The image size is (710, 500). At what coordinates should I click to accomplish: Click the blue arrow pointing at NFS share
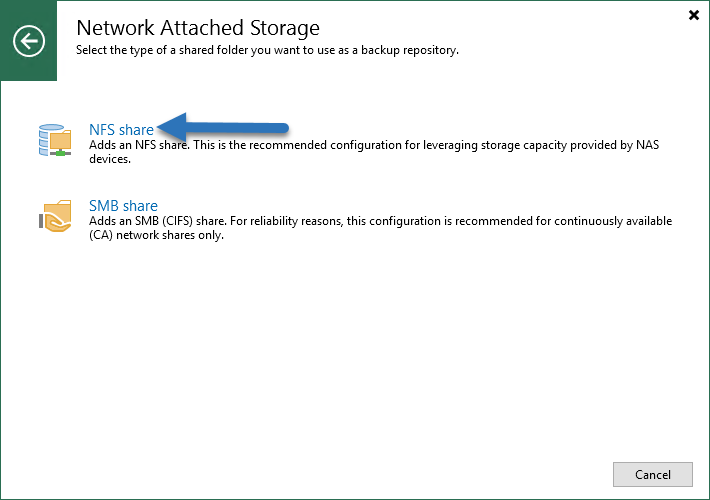point(223,128)
